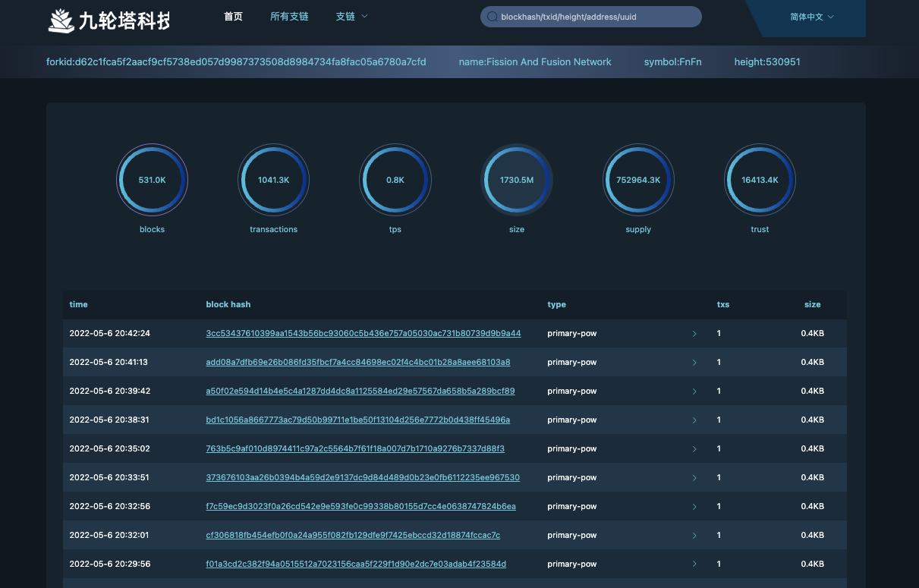Click 0.4KB size in 20:41:13 row
Viewport: 919px width, 588px height.
tap(812, 363)
